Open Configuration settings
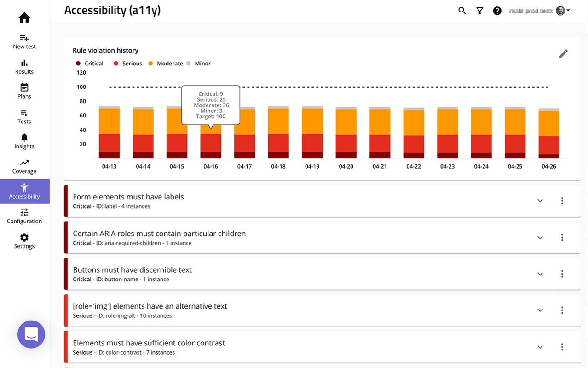 point(24,216)
